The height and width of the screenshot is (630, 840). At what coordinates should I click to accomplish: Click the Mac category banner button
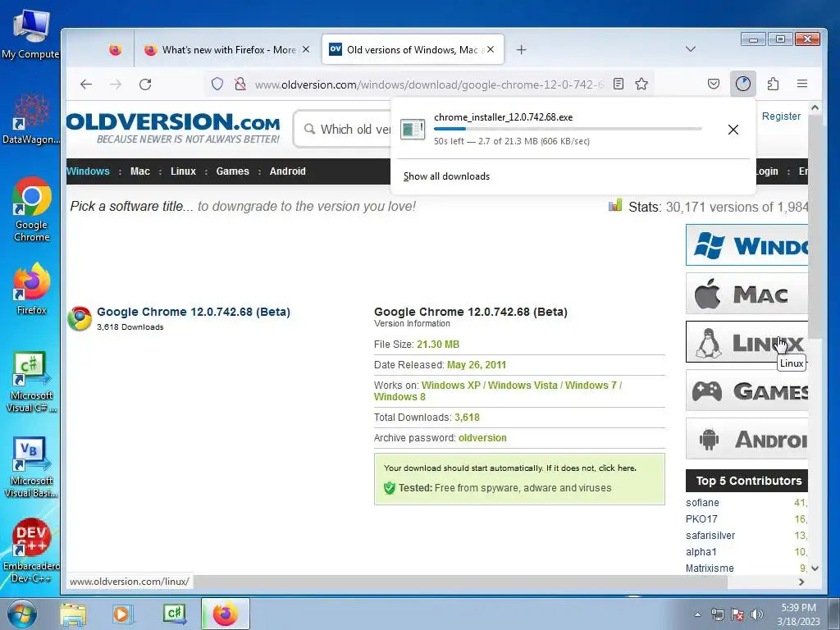pos(746,294)
